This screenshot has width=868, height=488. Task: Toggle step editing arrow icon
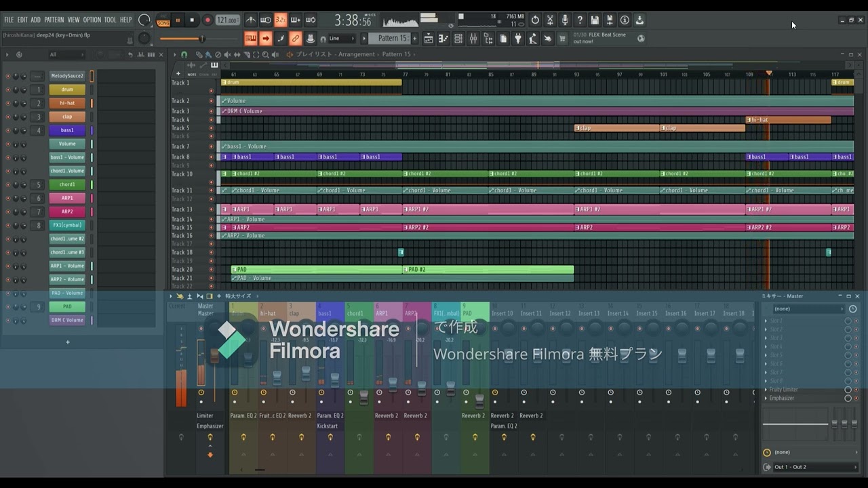(266, 39)
